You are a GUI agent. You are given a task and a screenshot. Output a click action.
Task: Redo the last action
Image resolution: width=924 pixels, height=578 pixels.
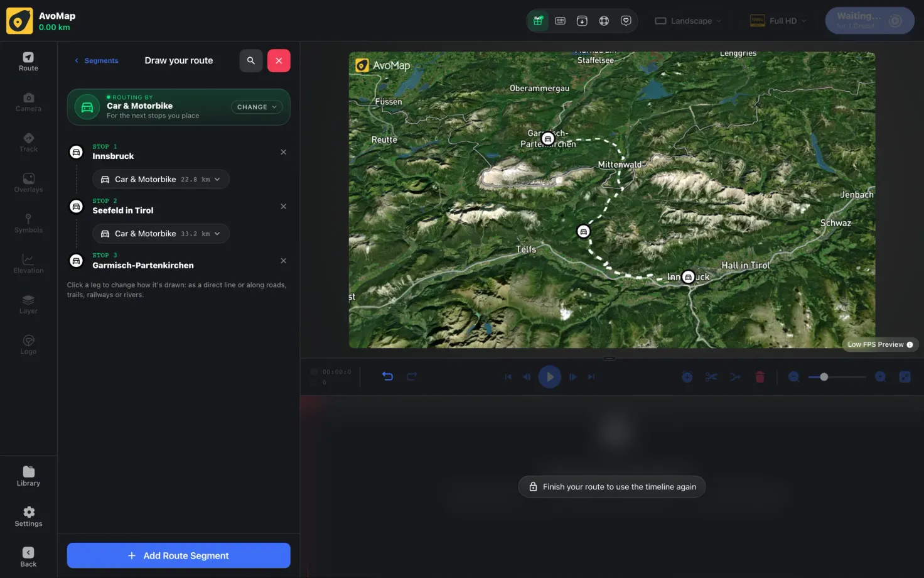[x=411, y=376]
